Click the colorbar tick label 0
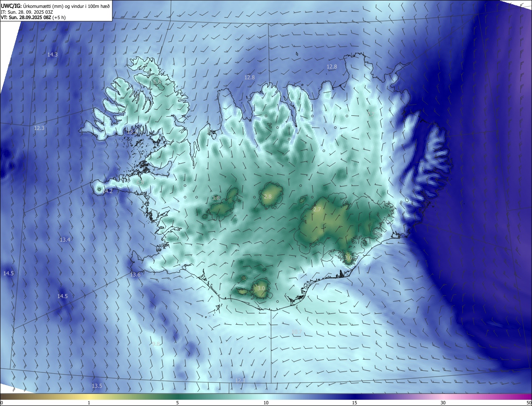The image size is (532, 406). click(x=2, y=403)
